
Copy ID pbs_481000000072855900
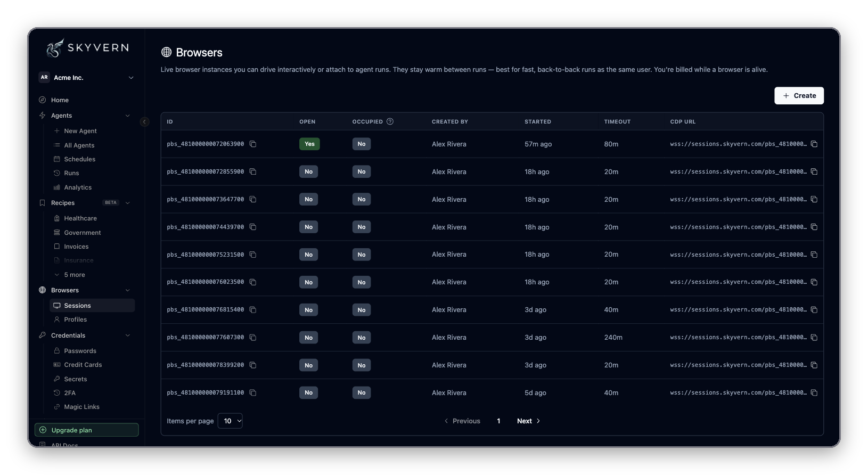click(253, 171)
